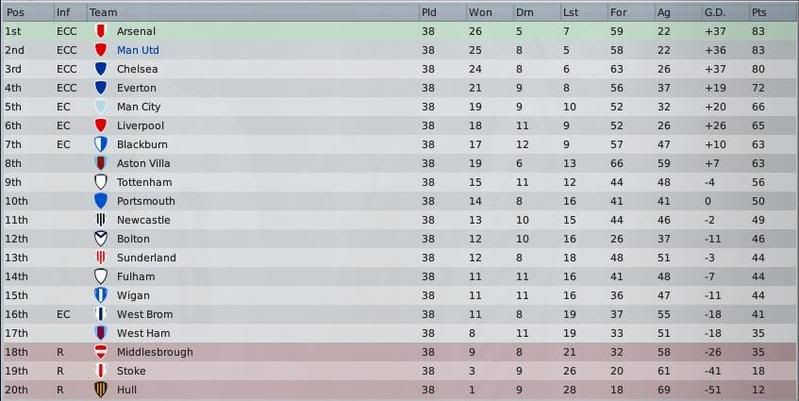Select the Stoke team name
The height and width of the screenshot is (401, 799).
pos(131,371)
